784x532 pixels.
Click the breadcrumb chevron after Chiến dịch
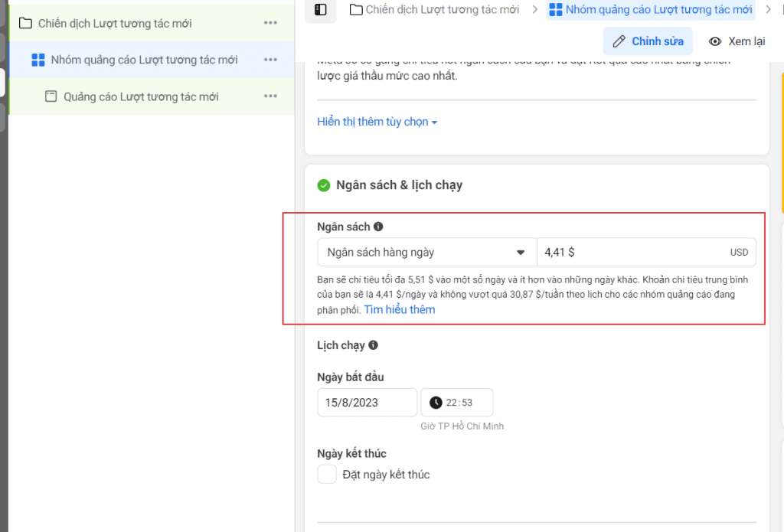click(535, 9)
